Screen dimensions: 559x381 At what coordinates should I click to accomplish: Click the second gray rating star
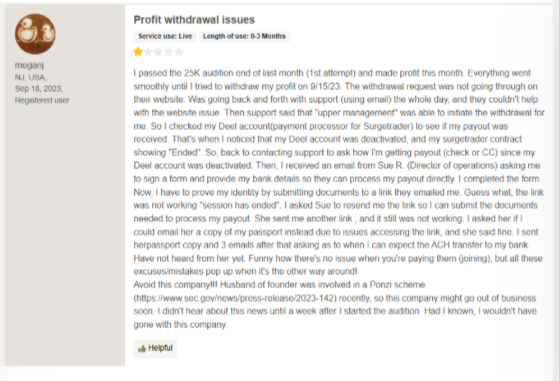pos(148,52)
